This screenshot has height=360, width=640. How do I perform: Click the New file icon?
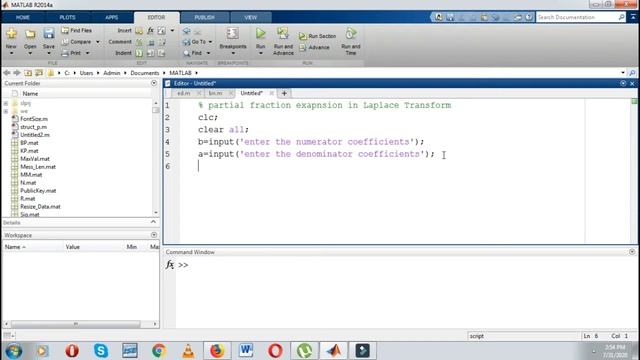click(11, 34)
